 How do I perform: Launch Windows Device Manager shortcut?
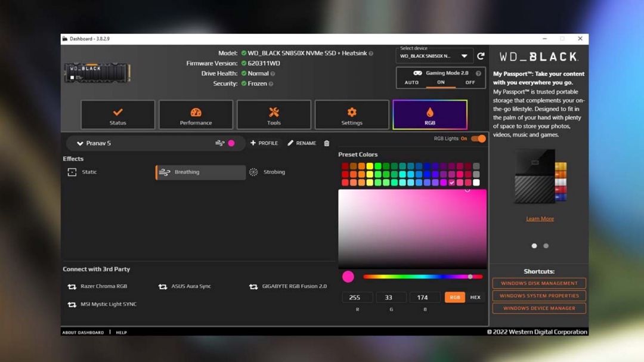pyautogui.click(x=539, y=308)
